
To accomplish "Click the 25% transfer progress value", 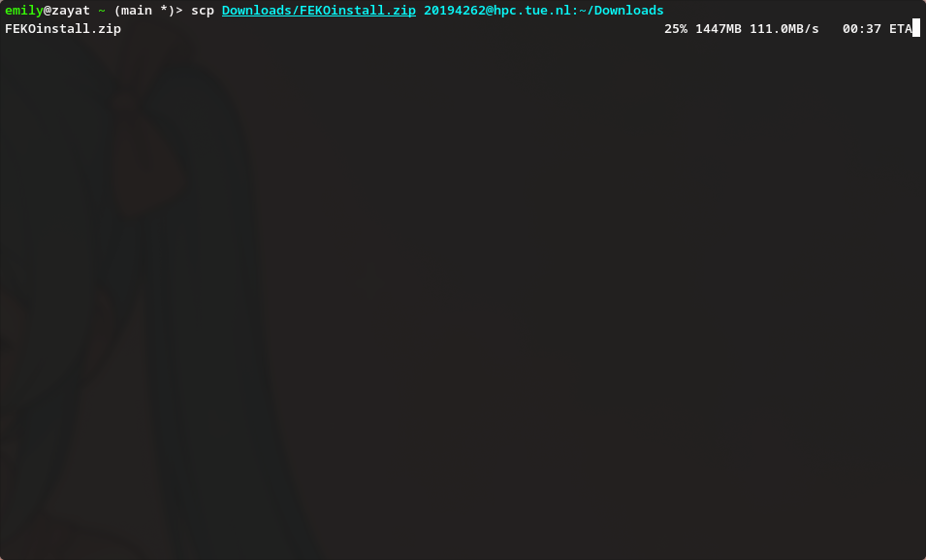I will tap(676, 29).
